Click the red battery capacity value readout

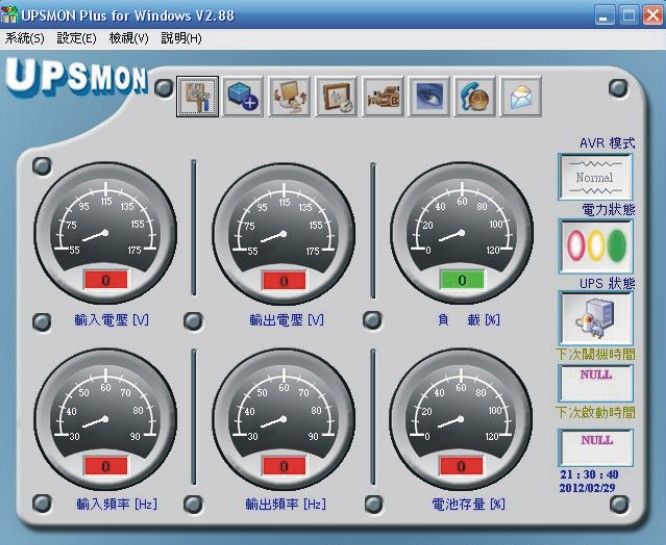461,466
